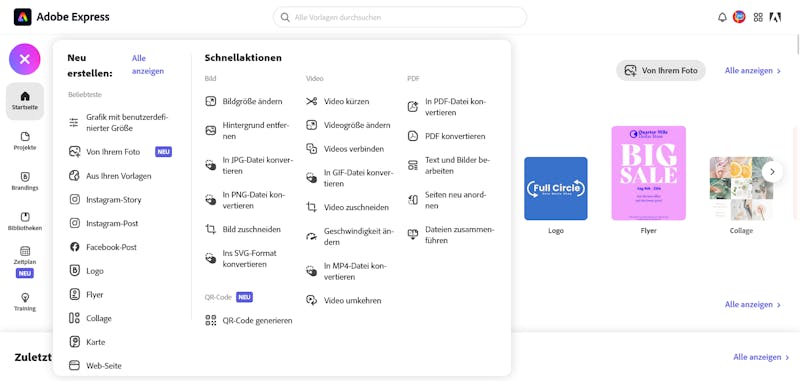The width and height of the screenshot is (800, 381).
Task: Open Projekte in the sidebar
Action: pos(25,141)
